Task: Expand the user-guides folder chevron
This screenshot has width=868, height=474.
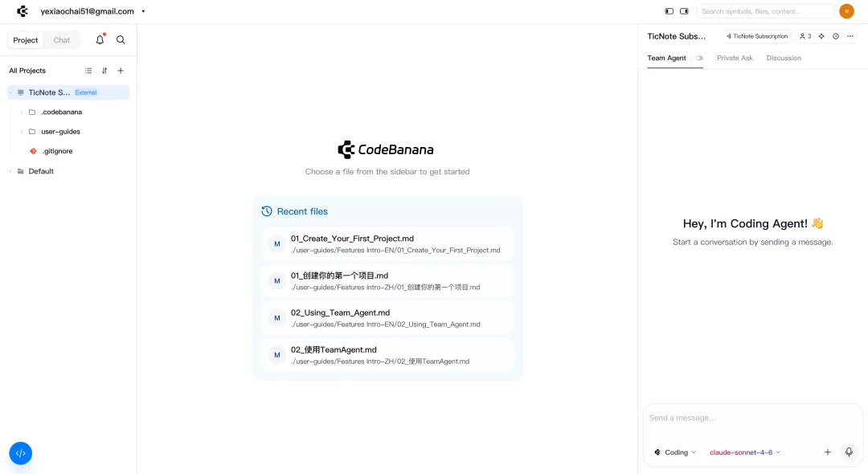Action: tap(22, 132)
